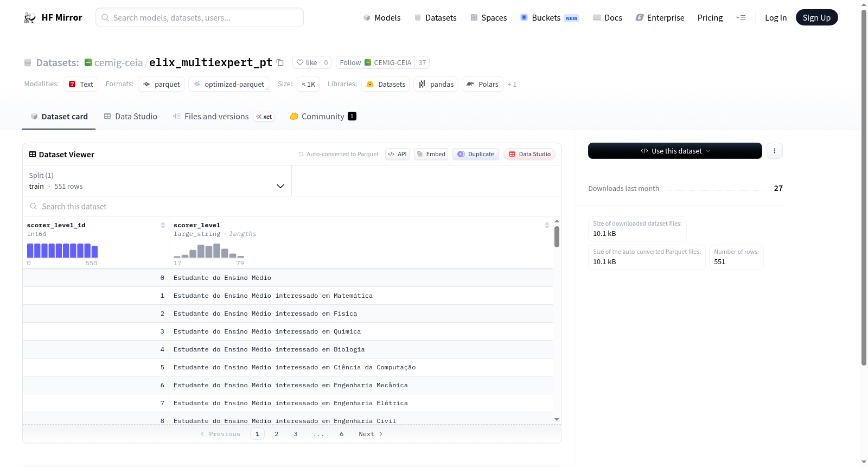Viewport: 868px width, 467px height.
Task: Select row interessado em Matemática
Action: coord(288,296)
